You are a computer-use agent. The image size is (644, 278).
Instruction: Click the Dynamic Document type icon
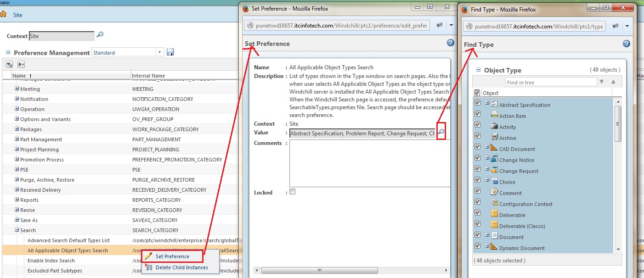coord(494,247)
